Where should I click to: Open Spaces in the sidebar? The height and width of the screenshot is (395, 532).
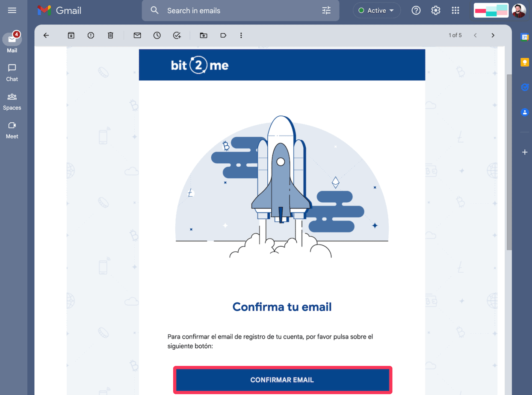[x=12, y=102]
